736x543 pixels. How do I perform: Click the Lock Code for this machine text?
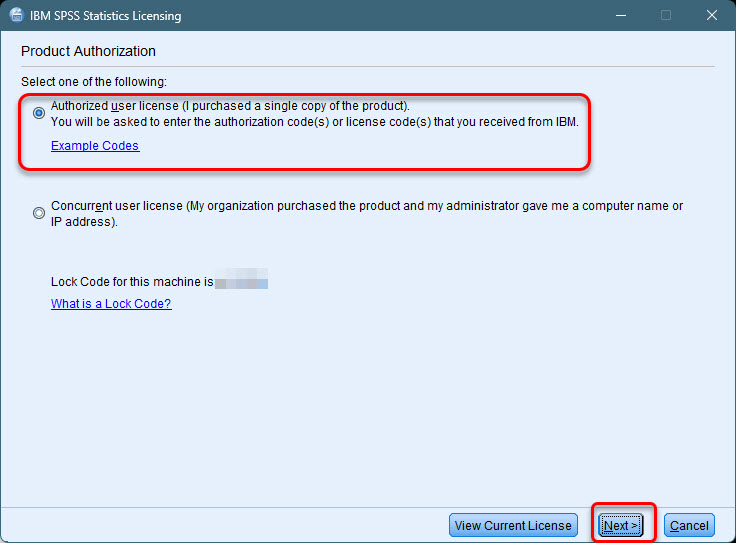132,282
